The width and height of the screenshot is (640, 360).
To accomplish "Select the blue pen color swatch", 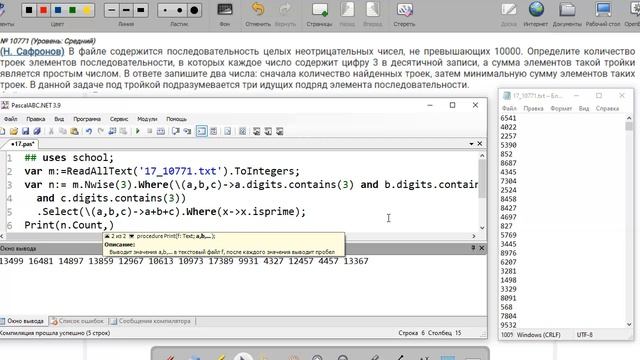I will pyautogui.click(x=58, y=10).
